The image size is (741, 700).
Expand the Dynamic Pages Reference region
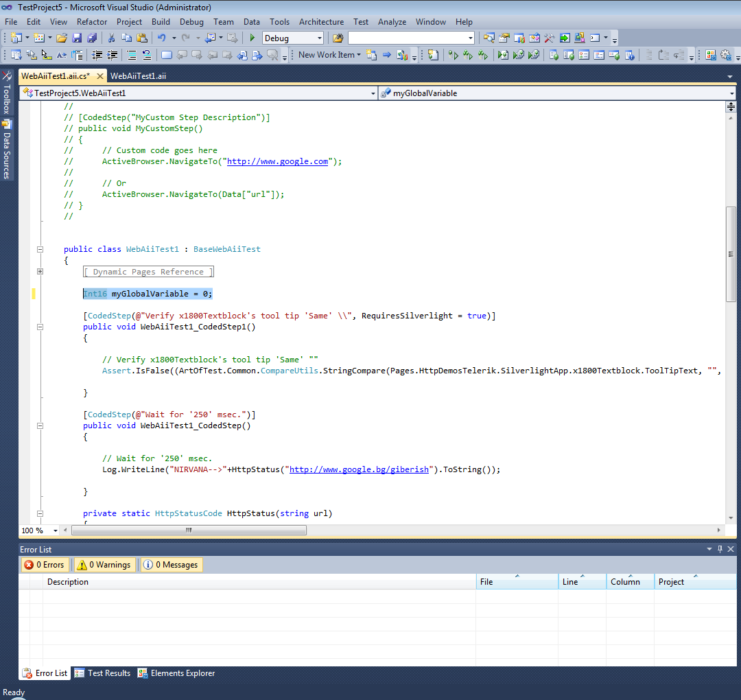(x=40, y=272)
